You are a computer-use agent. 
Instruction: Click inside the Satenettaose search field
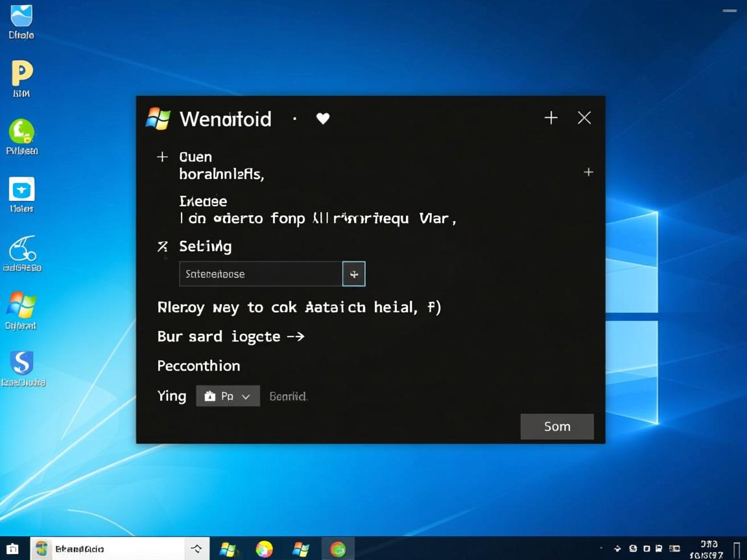[259, 274]
